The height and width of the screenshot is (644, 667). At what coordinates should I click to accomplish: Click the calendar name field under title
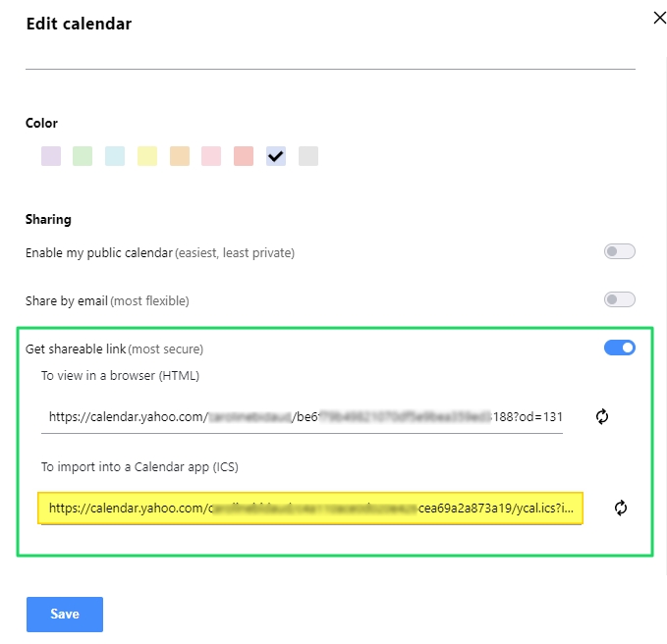[330, 55]
